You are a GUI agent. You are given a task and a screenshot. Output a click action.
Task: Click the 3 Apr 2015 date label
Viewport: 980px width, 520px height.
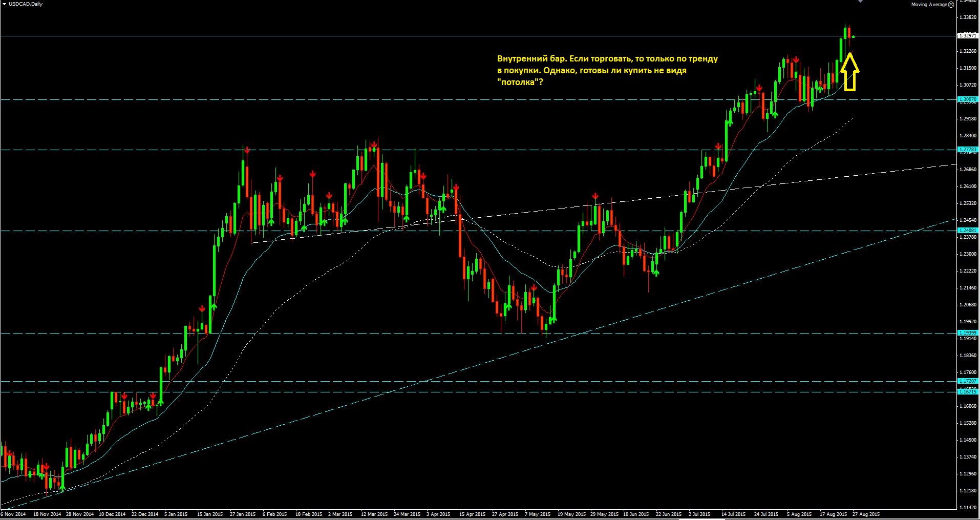tap(438, 514)
